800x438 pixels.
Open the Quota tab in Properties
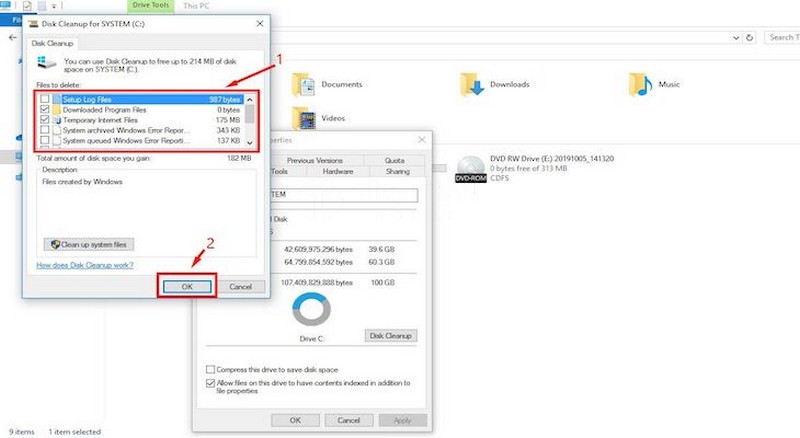[x=394, y=160]
